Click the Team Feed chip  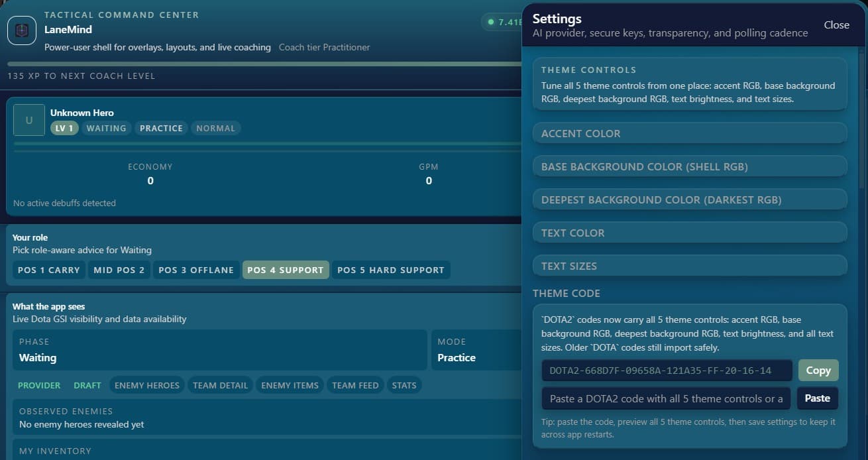355,385
